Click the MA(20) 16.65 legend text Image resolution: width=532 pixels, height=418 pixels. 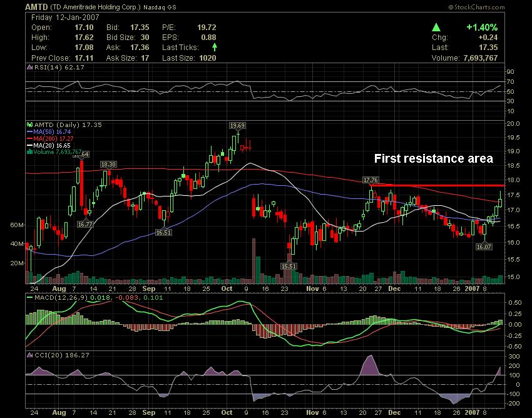pos(52,145)
